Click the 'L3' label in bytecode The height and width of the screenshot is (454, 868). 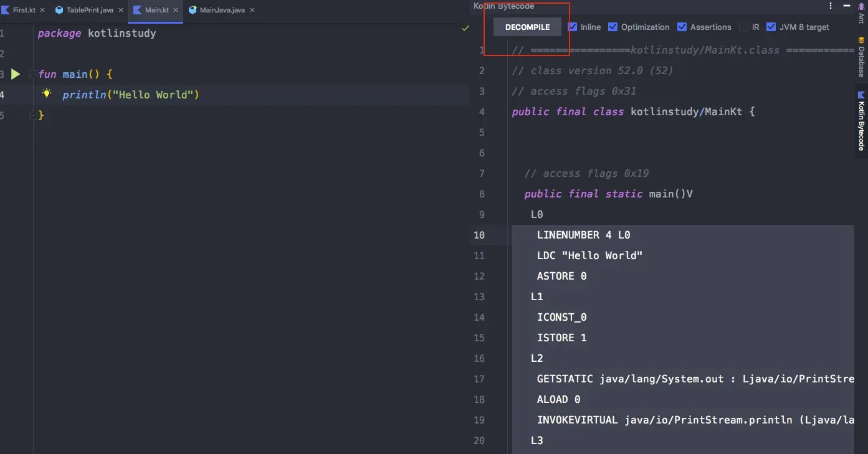click(x=537, y=440)
